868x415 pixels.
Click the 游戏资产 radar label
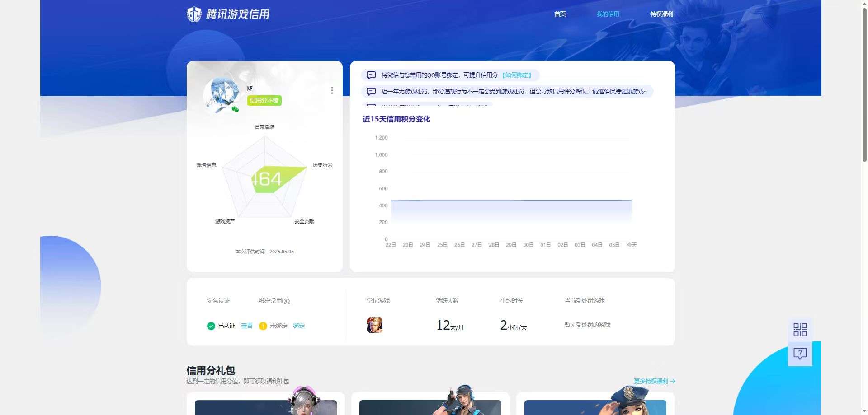(x=225, y=221)
